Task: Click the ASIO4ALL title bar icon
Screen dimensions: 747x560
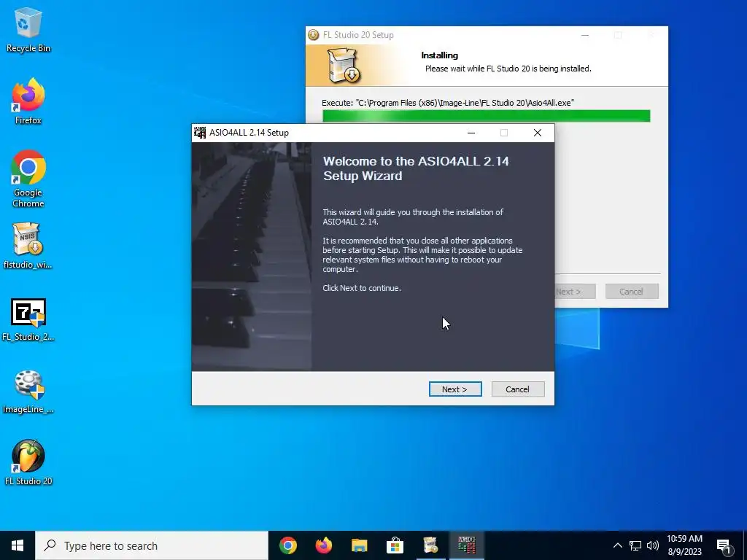Action: coord(200,133)
